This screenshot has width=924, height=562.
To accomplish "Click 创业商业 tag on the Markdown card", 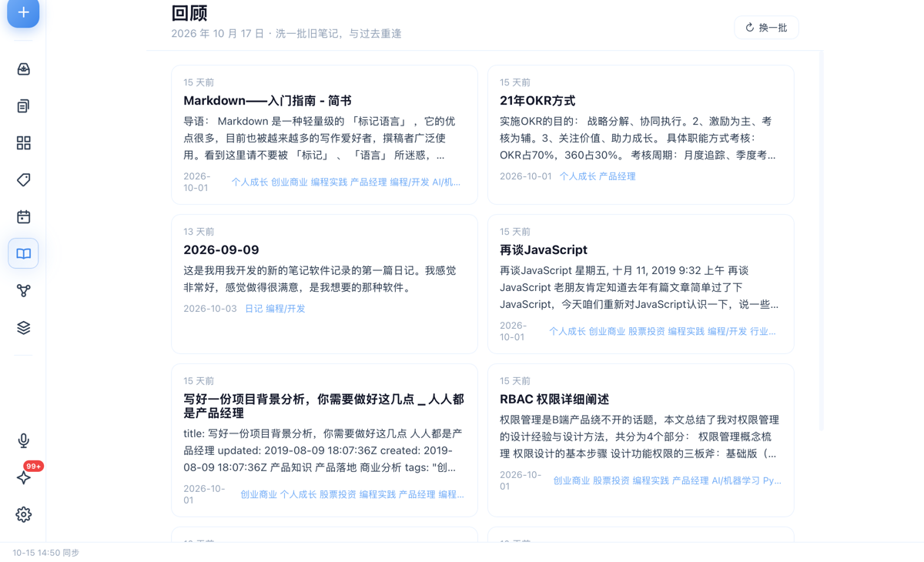I will (x=290, y=182).
